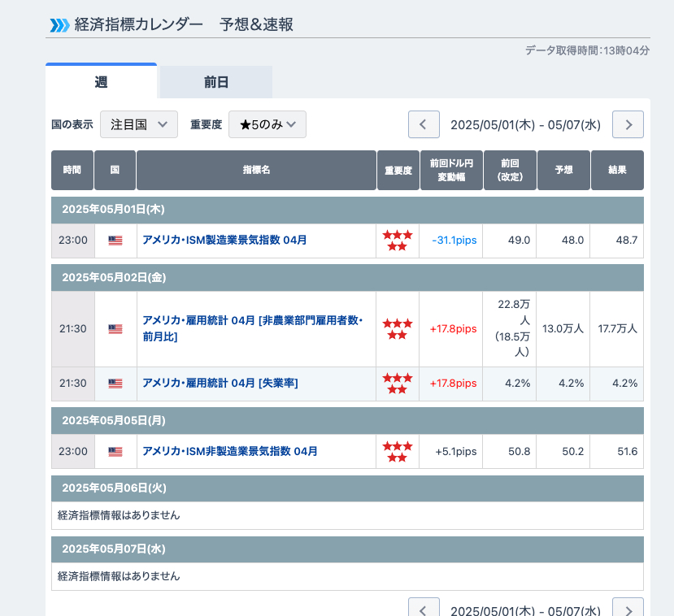Click the US flag in 非農業部門雇用者数 row

pyautogui.click(x=115, y=329)
